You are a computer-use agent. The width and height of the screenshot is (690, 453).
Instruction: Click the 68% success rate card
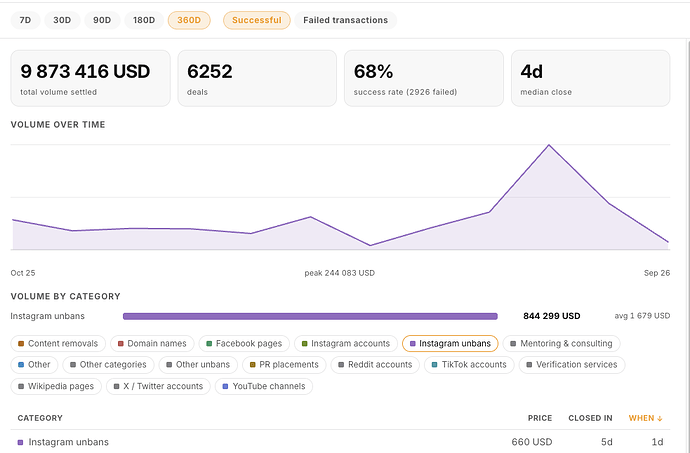424,78
